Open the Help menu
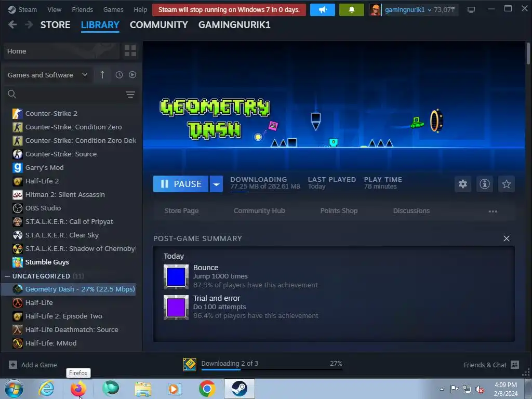Viewport: 532px width, 399px height. tap(140, 9)
